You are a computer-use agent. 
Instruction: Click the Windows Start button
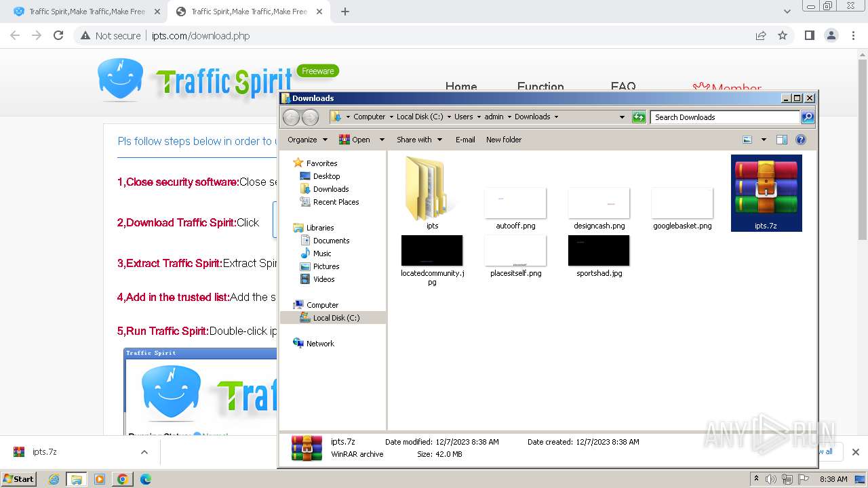pyautogui.click(x=18, y=479)
